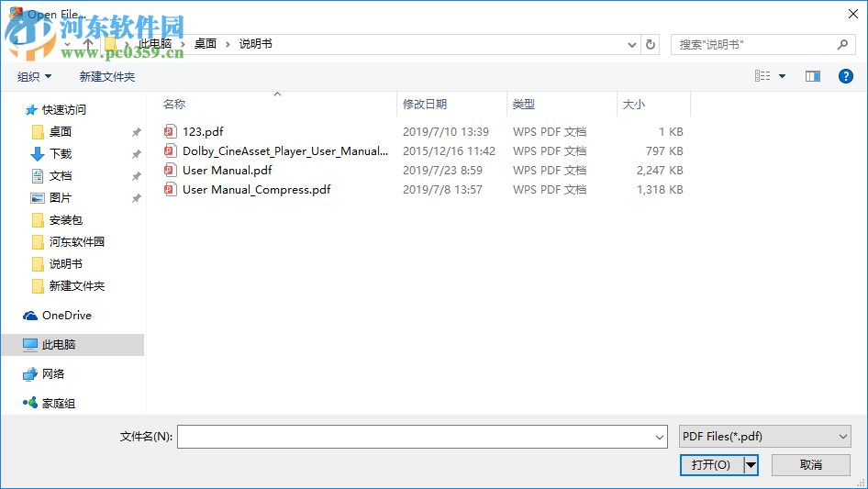Screen dimensions: 868x489
Task: Click the PDF icon of Dolby_CineAsset_Player_User_Manual
Action: [x=170, y=150]
